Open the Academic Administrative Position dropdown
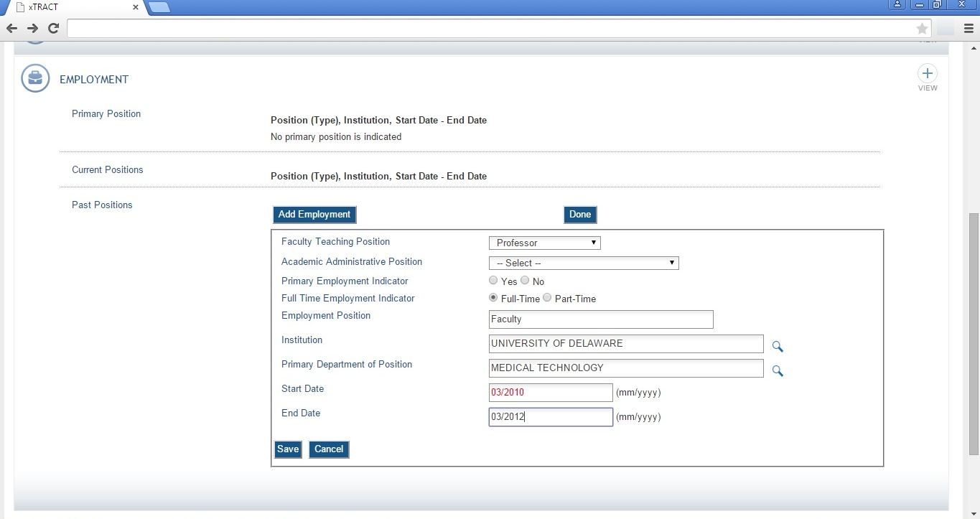 (583, 263)
